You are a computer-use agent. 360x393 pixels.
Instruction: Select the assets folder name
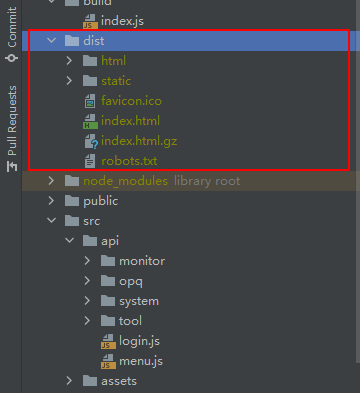[119, 381]
